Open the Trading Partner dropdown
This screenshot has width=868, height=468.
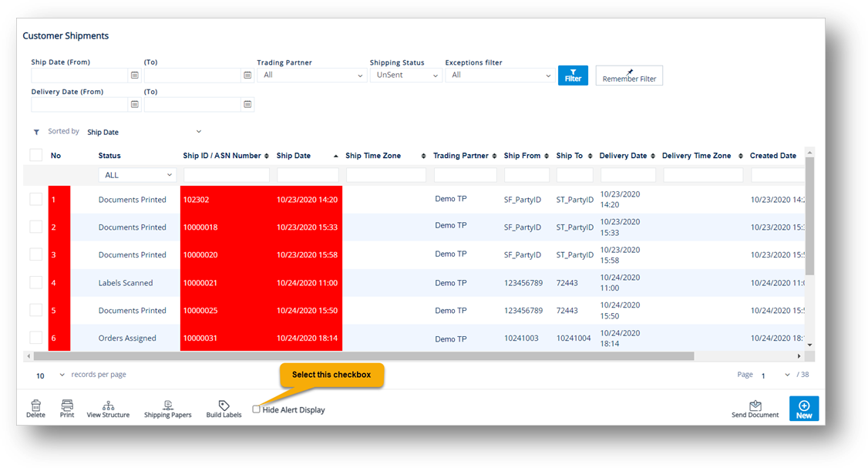(311, 75)
